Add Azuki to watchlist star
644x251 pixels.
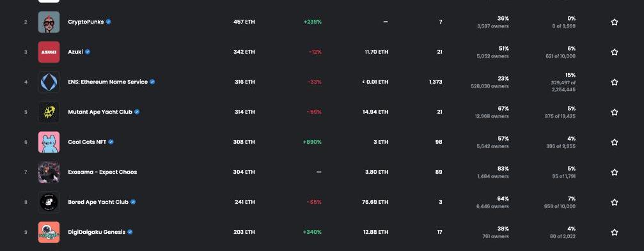tap(614, 52)
